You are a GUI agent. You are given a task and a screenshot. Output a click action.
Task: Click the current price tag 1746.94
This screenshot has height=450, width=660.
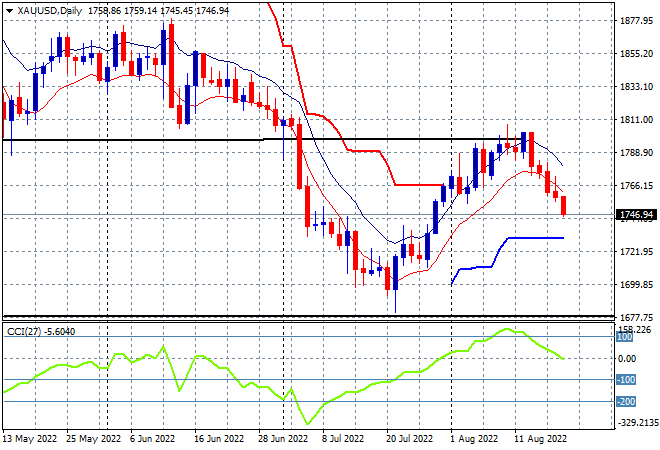pos(636,215)
